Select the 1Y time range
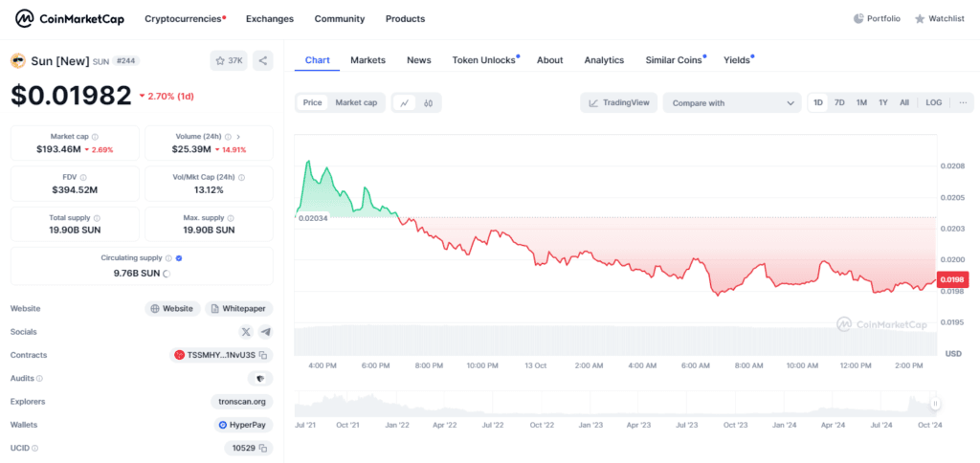This screenshot has width=980, height=463. [x=883, y=102]
